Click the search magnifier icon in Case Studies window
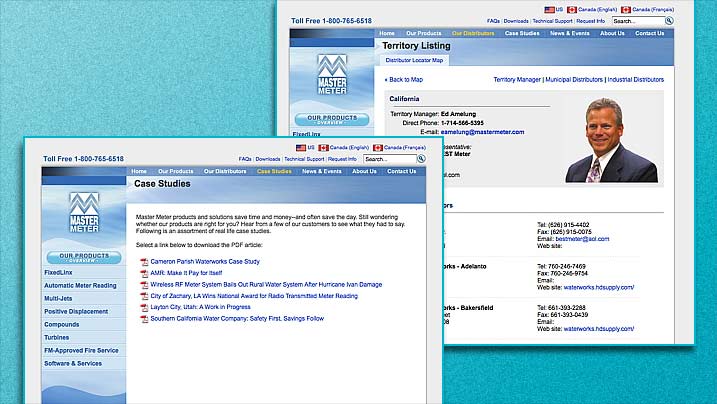 tap(421, 159)
